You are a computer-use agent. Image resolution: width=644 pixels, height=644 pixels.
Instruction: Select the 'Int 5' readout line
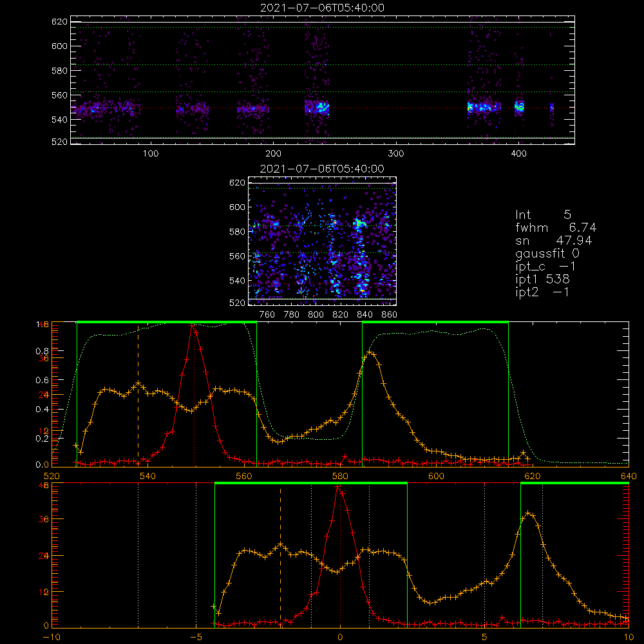[543, 214]
